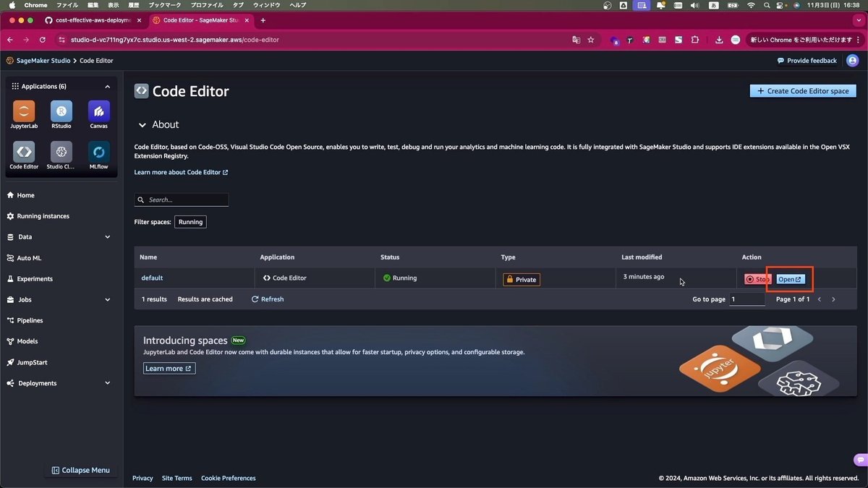Follow Learn more about Code Editor link

pos(181,172)
